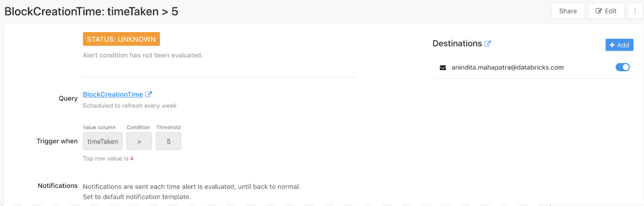The image size is (644, 206).
Task: Click the envelope icon for the email destination
Action: click(x=443, y=68)
